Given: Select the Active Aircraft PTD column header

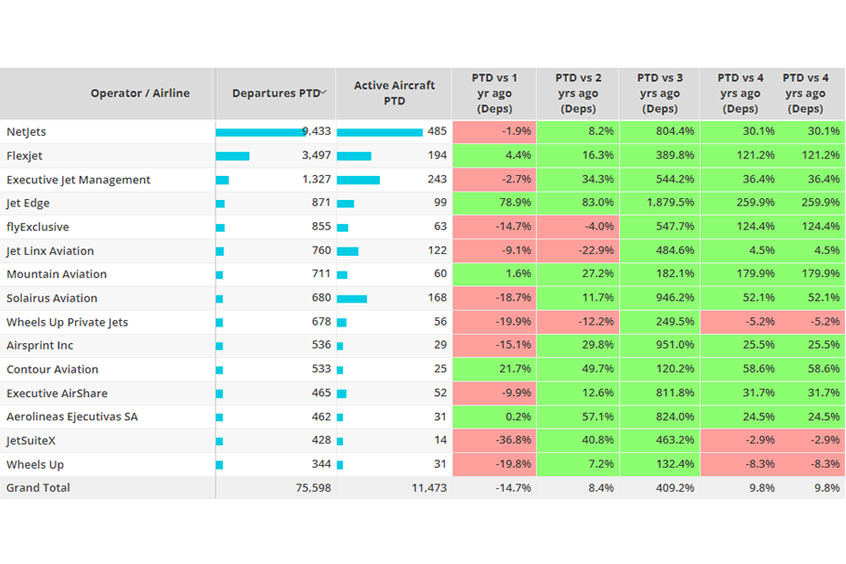Looking at the screenshot, I should (394, 93).
